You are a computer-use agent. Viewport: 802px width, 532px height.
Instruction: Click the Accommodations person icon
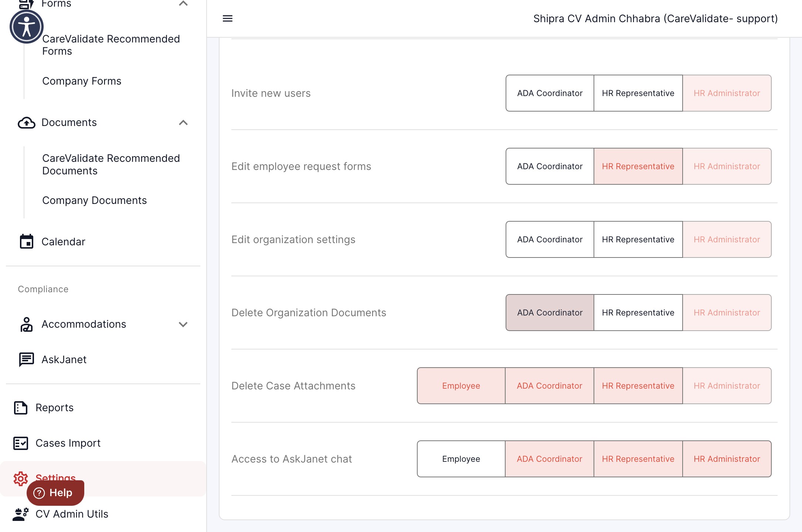(x=26, y=324)
